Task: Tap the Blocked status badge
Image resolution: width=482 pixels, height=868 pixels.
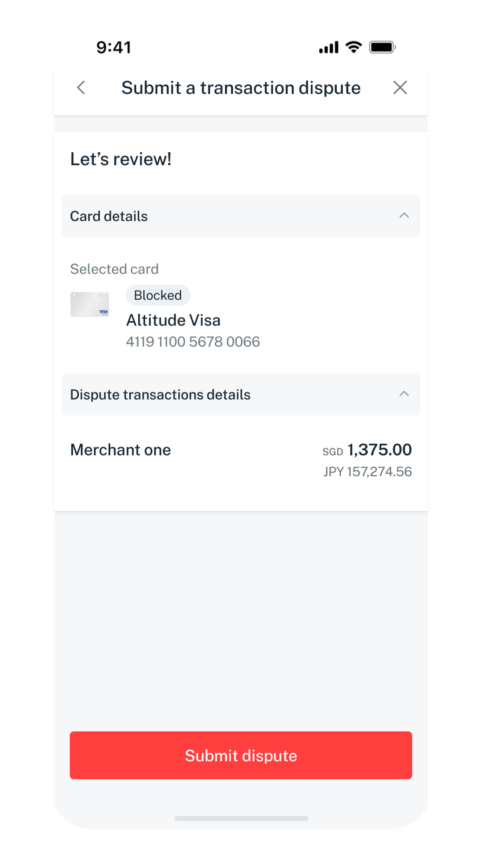Action: (158, 295)
